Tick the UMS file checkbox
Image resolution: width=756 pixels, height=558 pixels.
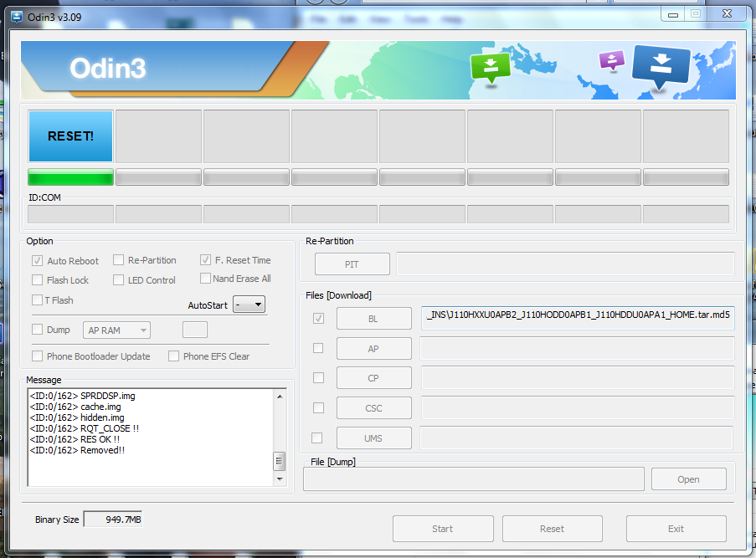316,438
